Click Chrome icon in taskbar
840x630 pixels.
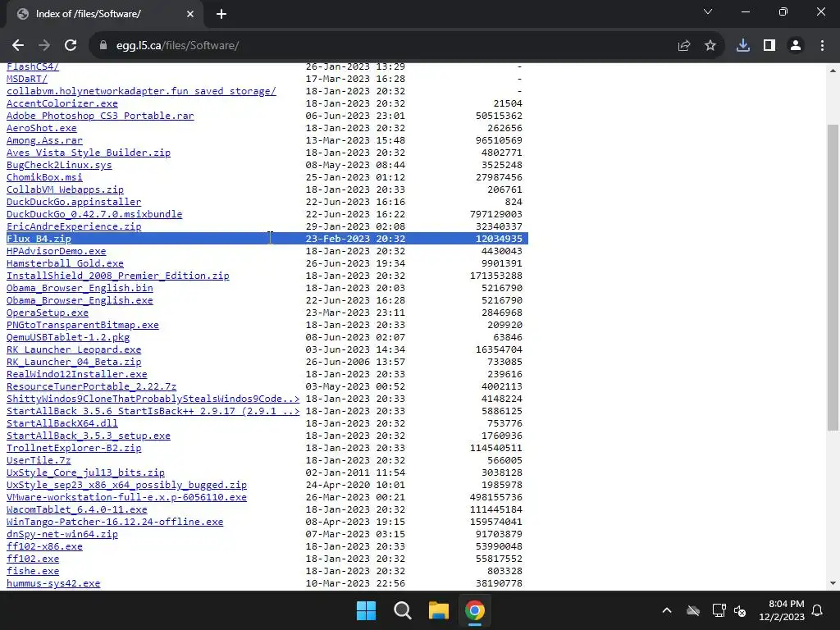475,610
